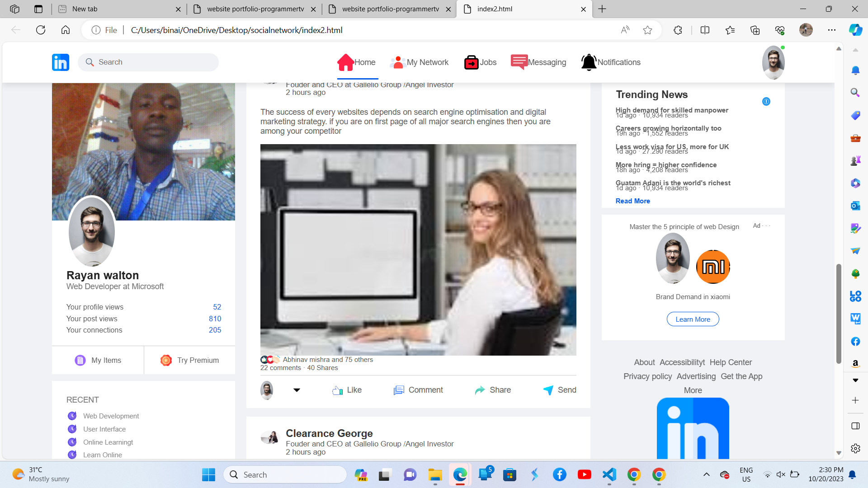Open Clearance George post author name
The image size is (868, 488).
coord(329,433)
